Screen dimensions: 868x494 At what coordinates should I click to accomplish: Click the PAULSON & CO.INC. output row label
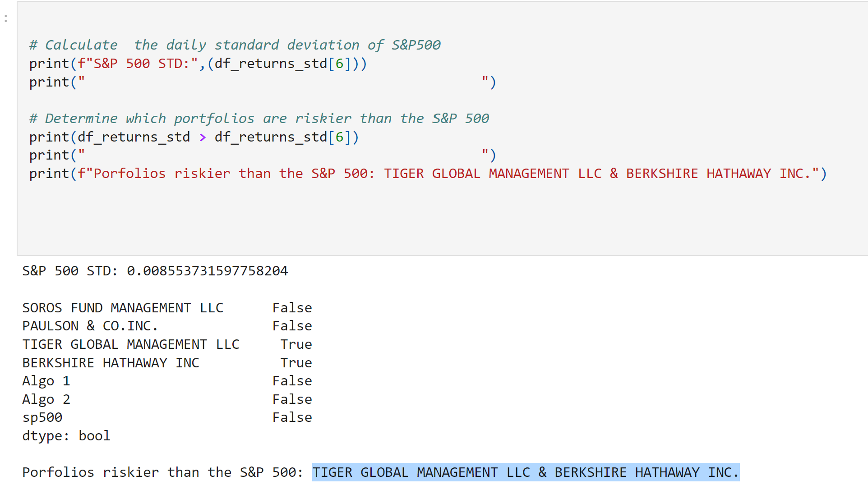pyautogui.click(x=90, y=326)
